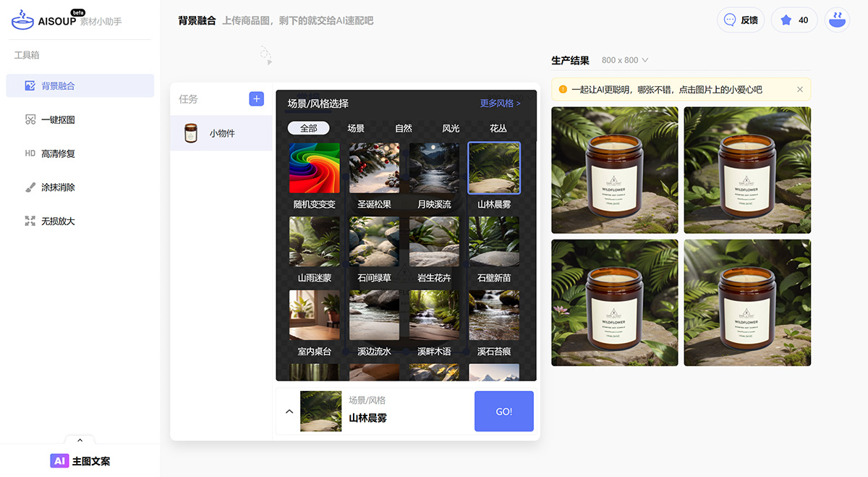Select the 月映溪流 scene option

click(x=434, y=167)
